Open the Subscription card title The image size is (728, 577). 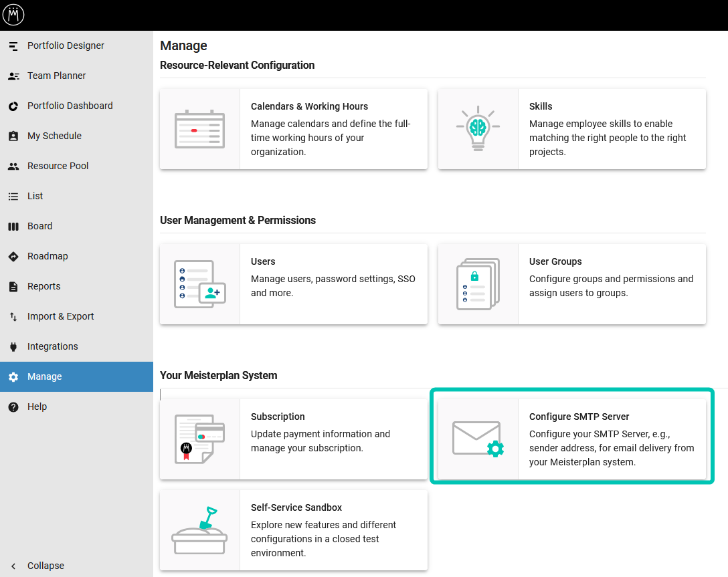[x=278, y=417]
